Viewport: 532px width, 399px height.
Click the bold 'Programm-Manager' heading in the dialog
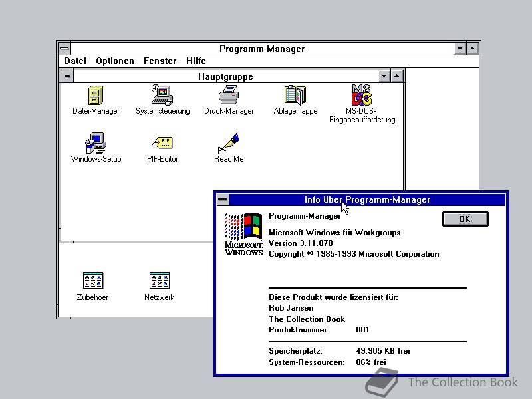pos(305,216)
